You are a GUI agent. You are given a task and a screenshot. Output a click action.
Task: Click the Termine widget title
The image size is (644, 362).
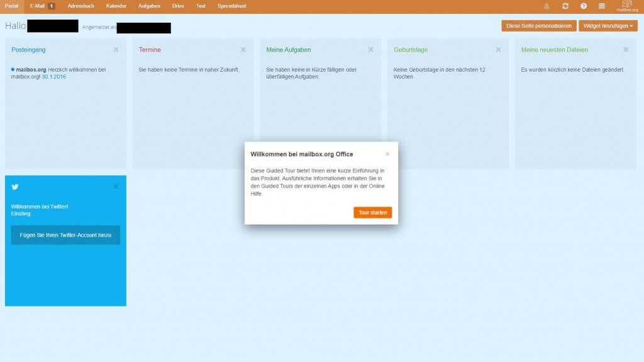(x=150, y=50)
